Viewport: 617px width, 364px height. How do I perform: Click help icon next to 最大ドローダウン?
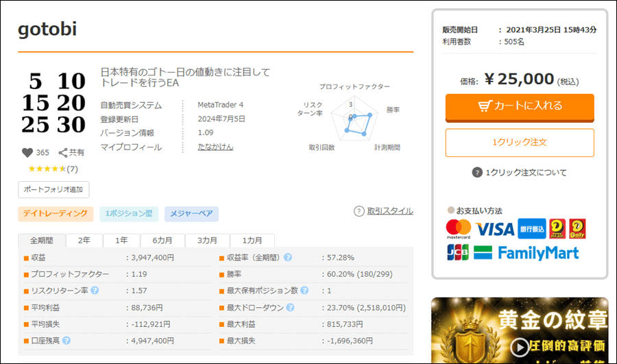tap(291, 307)
